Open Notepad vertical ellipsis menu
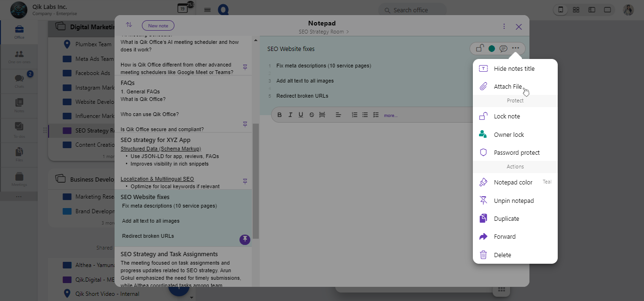Screen dimensions: 644x301 (504, 27)
